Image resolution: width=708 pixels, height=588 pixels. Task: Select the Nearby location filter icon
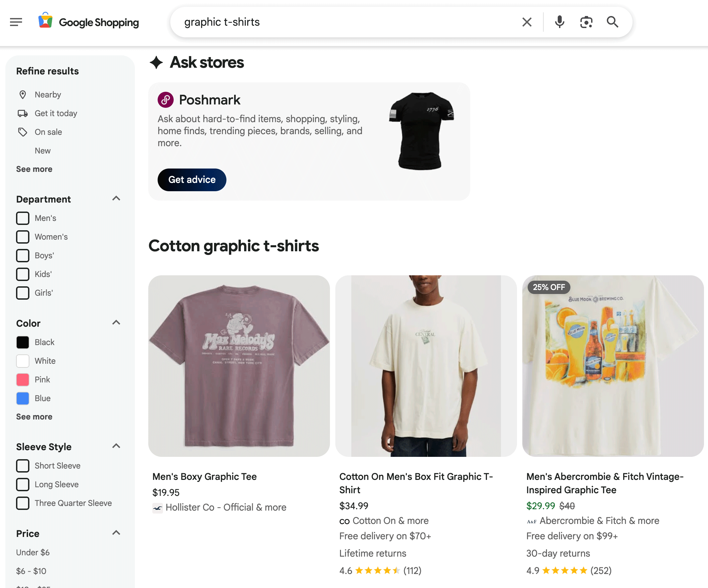[23, 95]
